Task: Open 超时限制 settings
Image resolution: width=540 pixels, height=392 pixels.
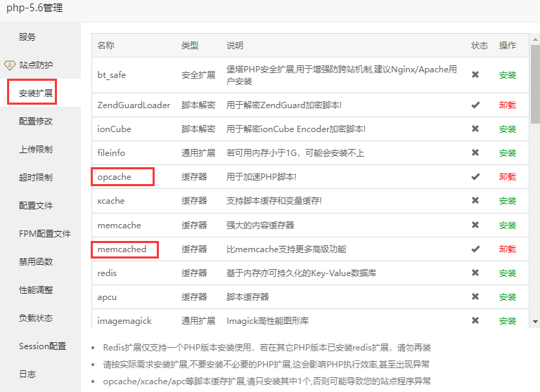Action: pyautogui.click(x=36, y=177)
